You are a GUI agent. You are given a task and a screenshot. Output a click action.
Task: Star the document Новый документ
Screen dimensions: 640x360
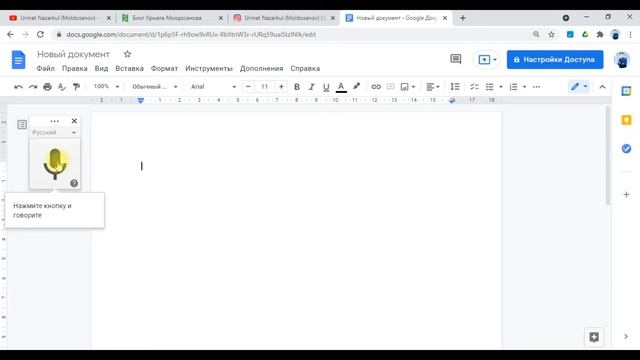click(127, 54)
